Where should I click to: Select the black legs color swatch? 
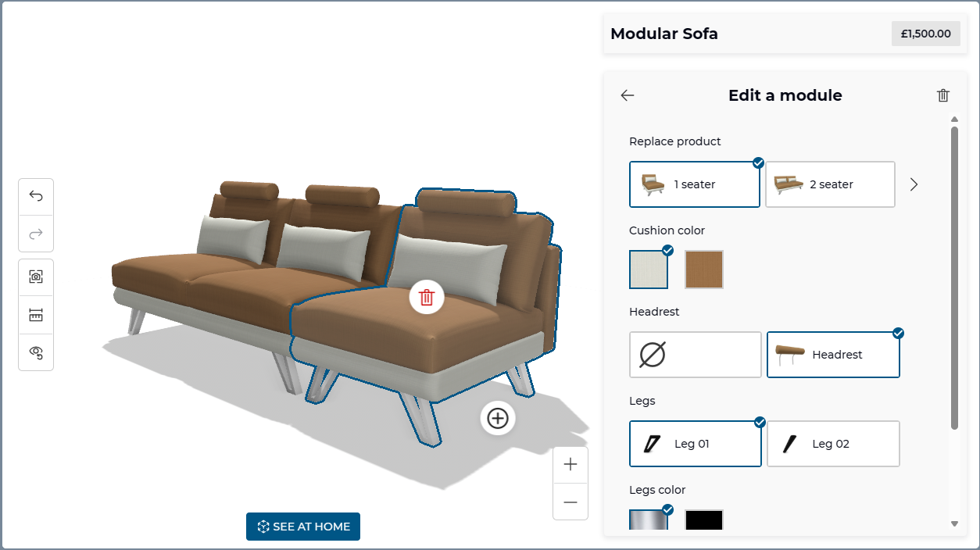click(x=704, y=520)
